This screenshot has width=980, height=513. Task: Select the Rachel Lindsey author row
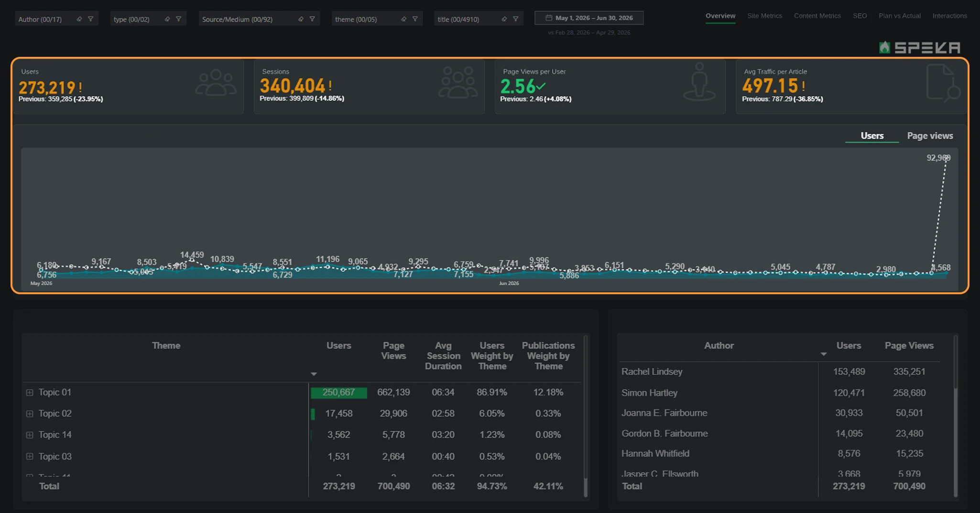780,372
